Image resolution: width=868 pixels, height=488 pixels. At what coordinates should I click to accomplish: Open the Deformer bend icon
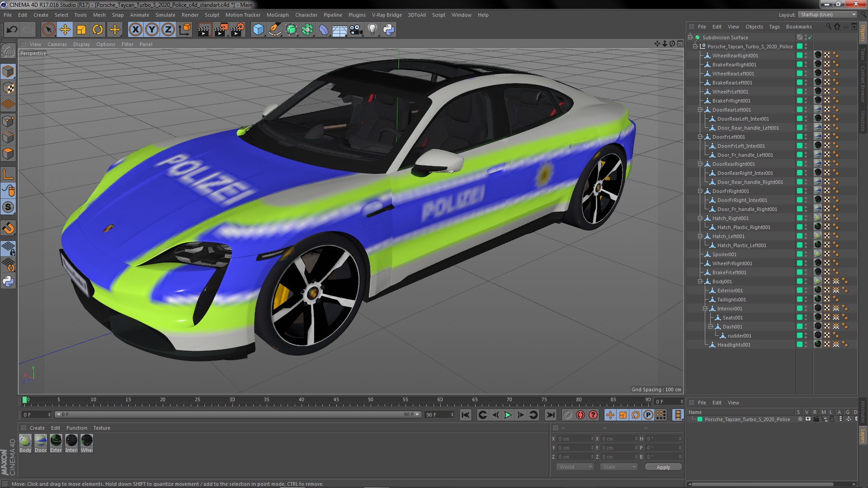tap(324, 30)
